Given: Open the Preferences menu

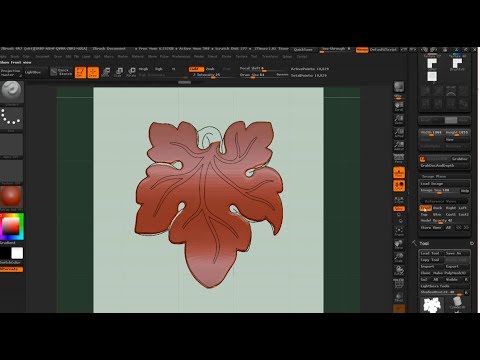Looking at the screenshot, I should click(x=181, y=57).
